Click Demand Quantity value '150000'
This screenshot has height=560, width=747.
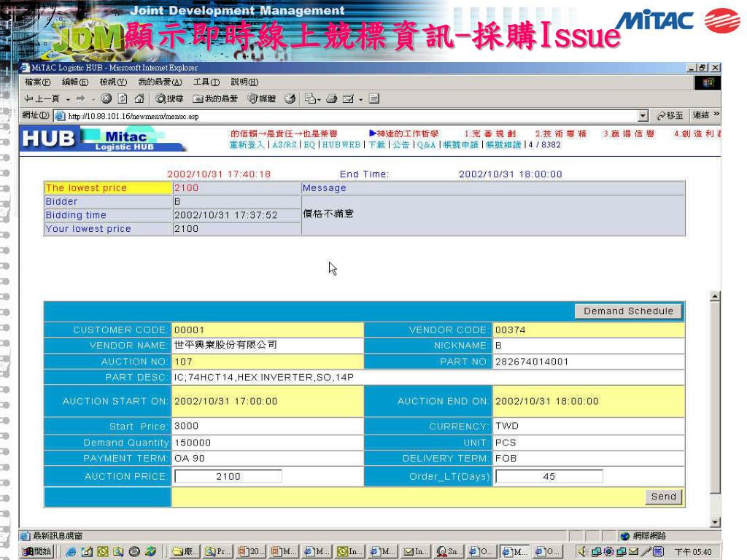[x=193, y=443]
